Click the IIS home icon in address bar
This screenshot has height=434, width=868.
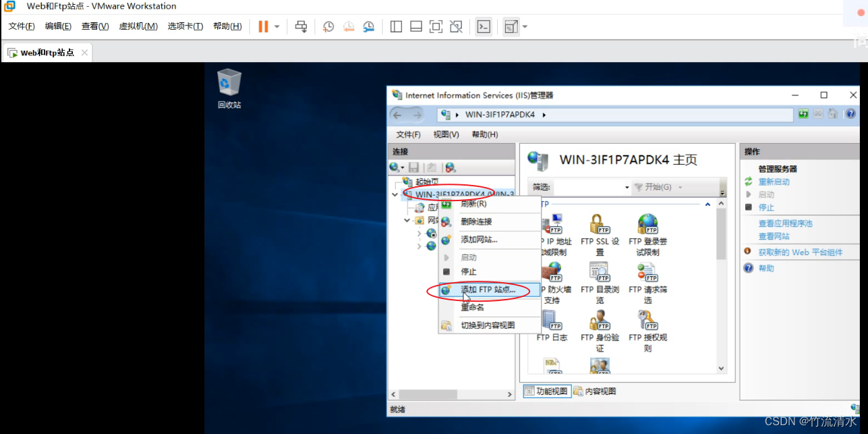834,114
